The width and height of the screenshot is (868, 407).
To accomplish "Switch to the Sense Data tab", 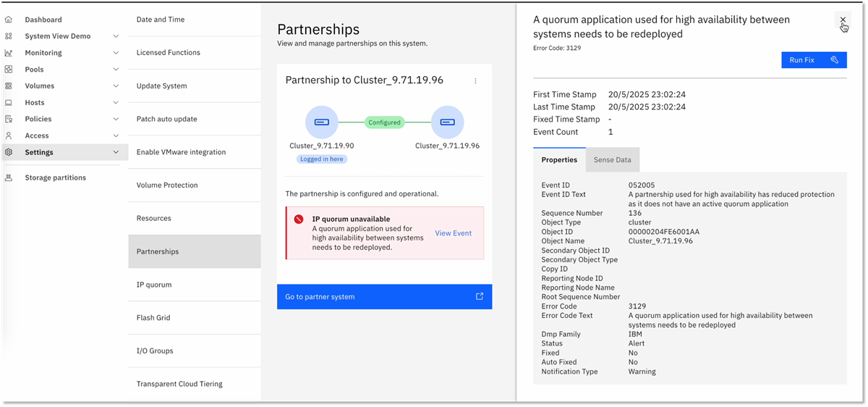I will pyautogui.click(x=612, y=160).
